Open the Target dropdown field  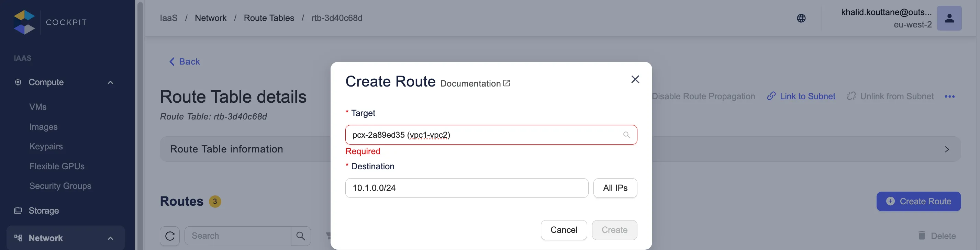point(483,135)
